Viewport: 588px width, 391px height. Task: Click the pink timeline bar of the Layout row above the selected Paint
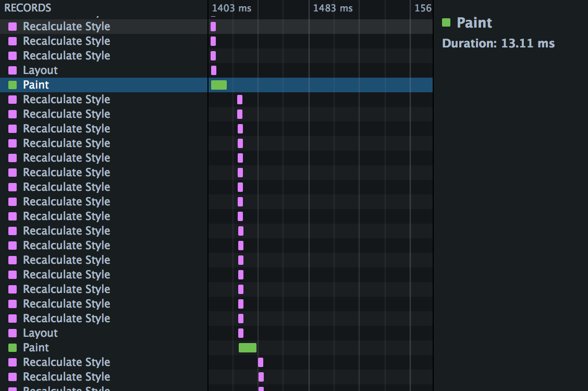[x=214, y=70]
